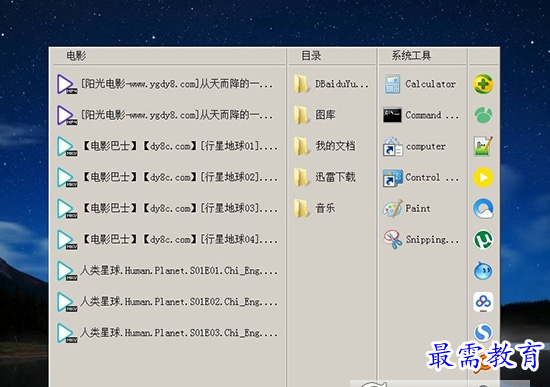This screenshot has height=387, width=550.
Task: Open the Calculator icon
Action: coord(392,84)
